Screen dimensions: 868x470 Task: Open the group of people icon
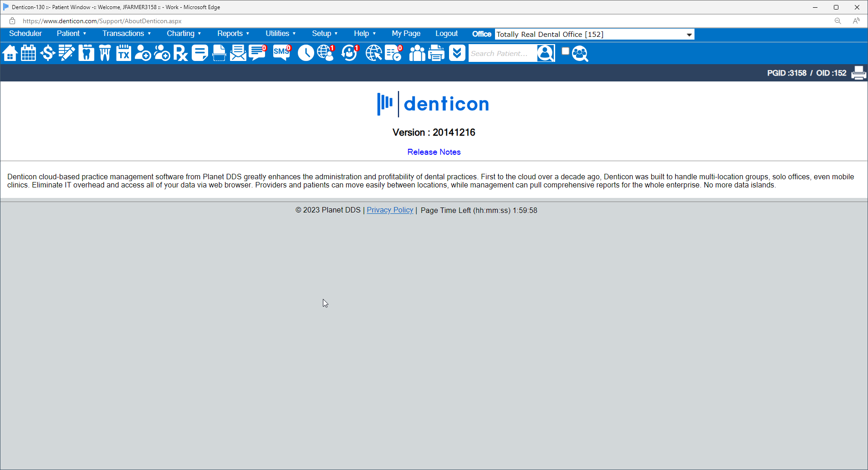point(417,53)
